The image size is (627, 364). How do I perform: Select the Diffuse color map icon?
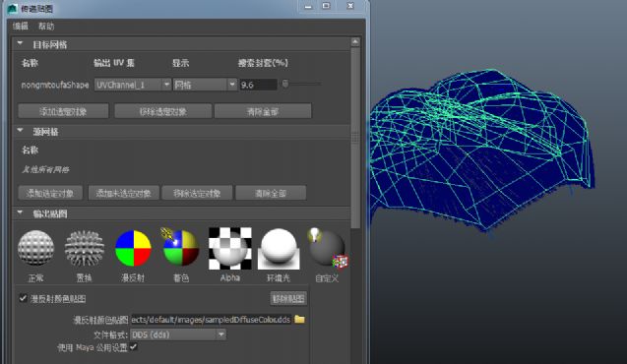[133, 248]
